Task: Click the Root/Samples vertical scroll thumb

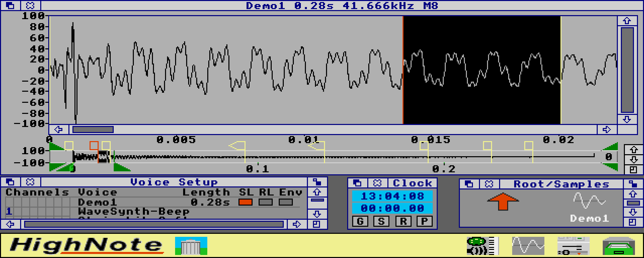Action: pos(633,203)
